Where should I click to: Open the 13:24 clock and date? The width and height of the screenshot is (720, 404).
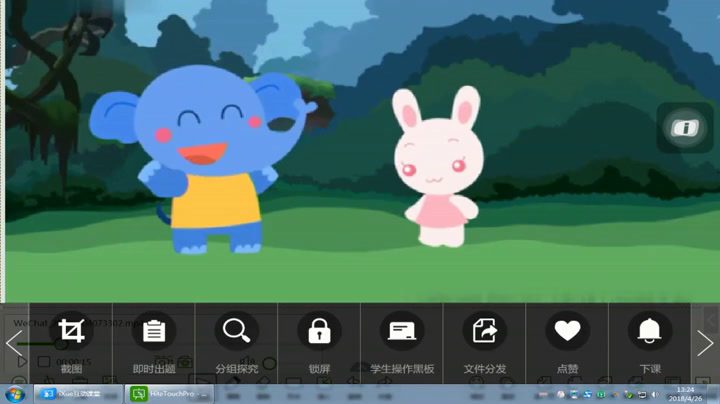685,394
